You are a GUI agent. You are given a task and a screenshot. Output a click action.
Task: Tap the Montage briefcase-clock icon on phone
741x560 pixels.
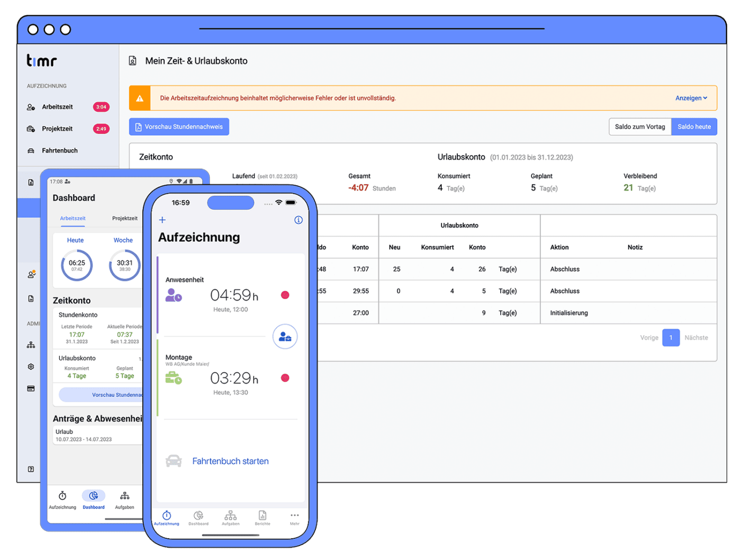pos(174,378)
